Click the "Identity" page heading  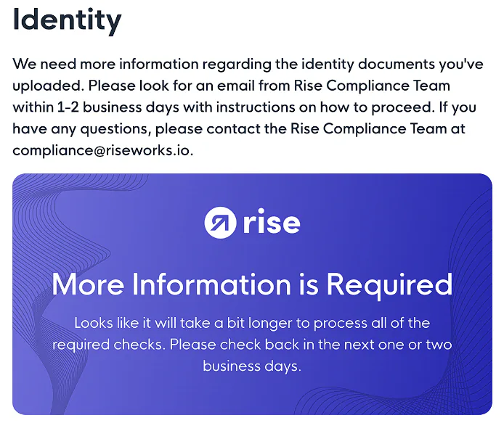pos(67,20)
